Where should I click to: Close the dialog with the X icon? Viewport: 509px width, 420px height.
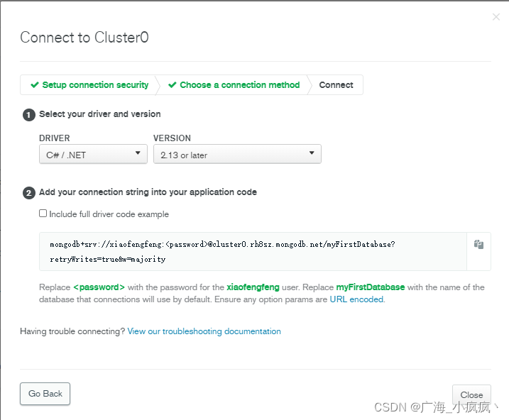click(x=496, y=17)
